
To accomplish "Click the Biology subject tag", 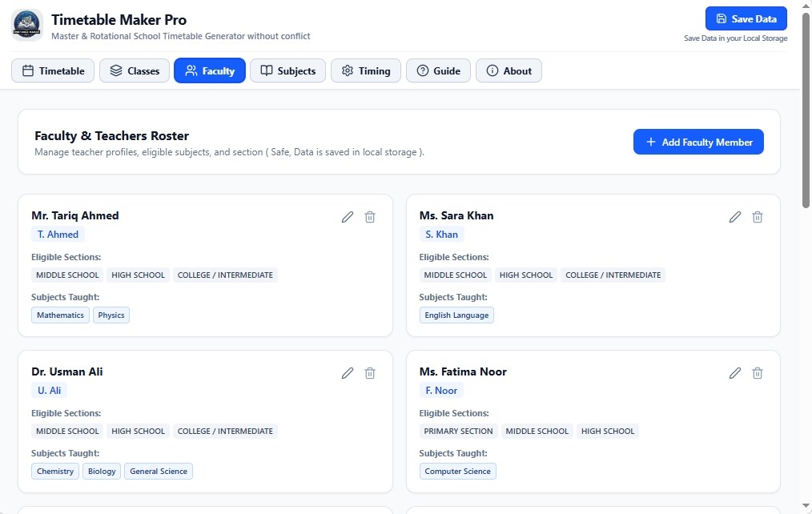I will pos(102,472).
